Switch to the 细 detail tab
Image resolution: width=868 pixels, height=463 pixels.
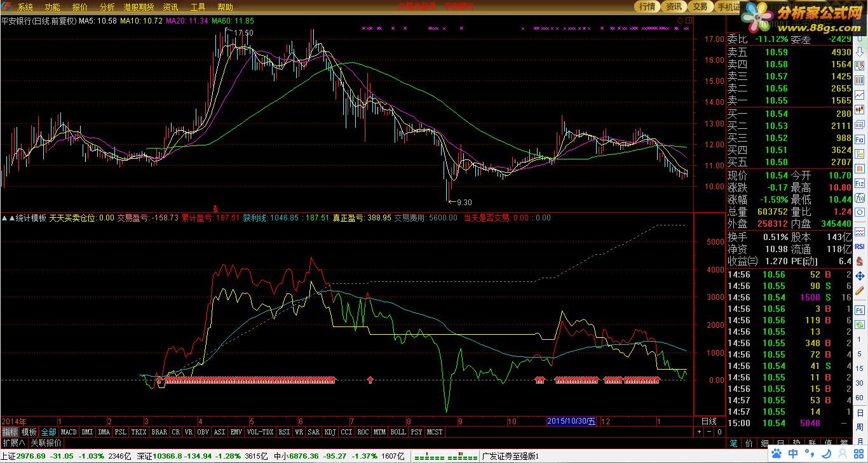point(765,442)
